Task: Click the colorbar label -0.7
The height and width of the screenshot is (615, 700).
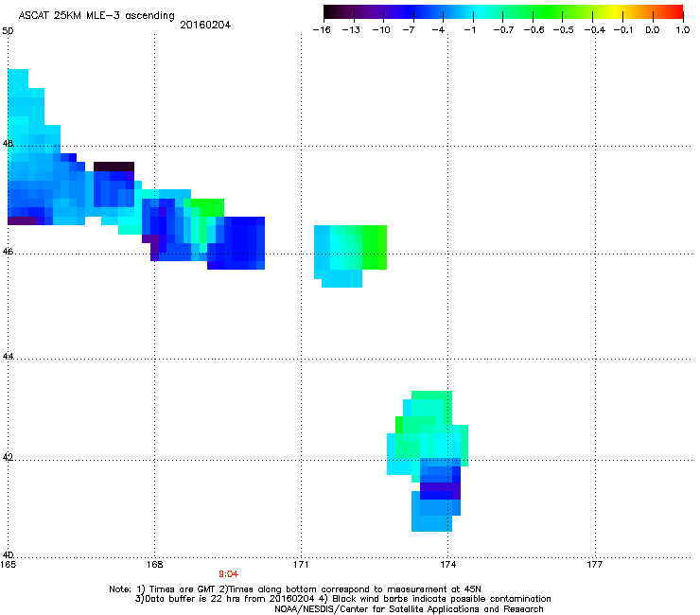Action: (503, 30)
